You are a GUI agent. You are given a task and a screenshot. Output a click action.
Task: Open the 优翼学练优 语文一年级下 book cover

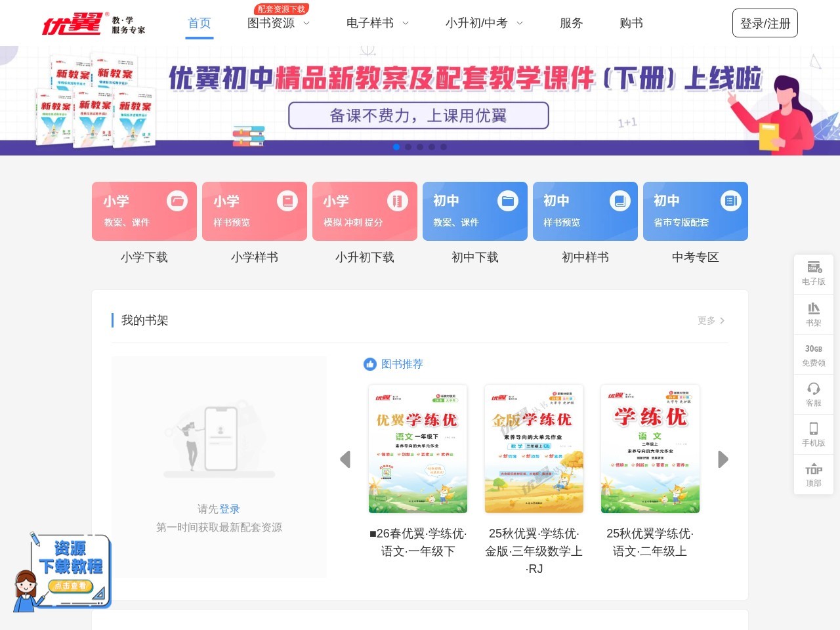417,448
